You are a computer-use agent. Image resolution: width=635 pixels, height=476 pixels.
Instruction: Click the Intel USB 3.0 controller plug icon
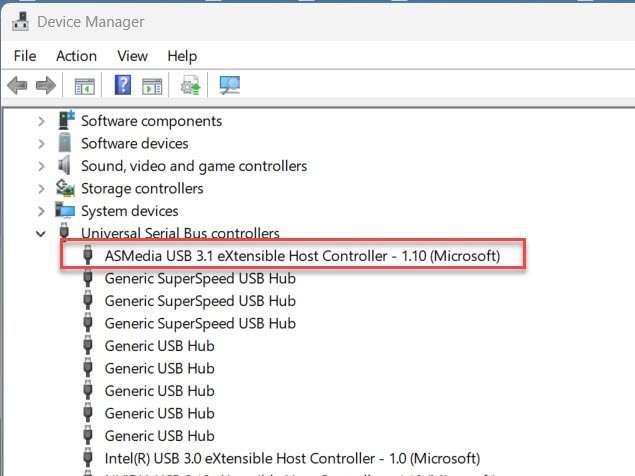coord(88,458)
